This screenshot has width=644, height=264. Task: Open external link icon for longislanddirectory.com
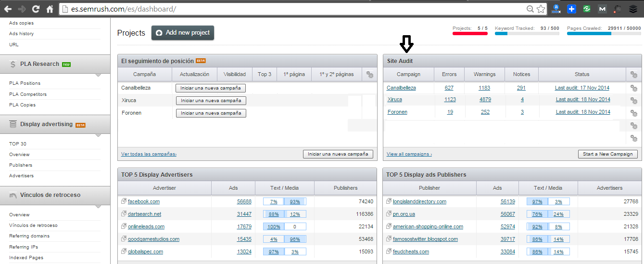389,201
